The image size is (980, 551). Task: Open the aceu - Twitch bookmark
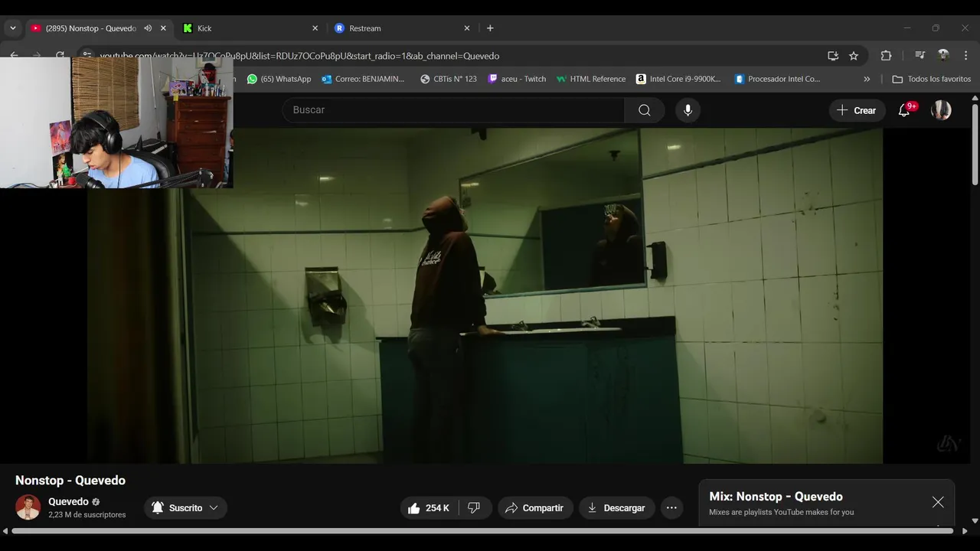click(x=518, y=79)
